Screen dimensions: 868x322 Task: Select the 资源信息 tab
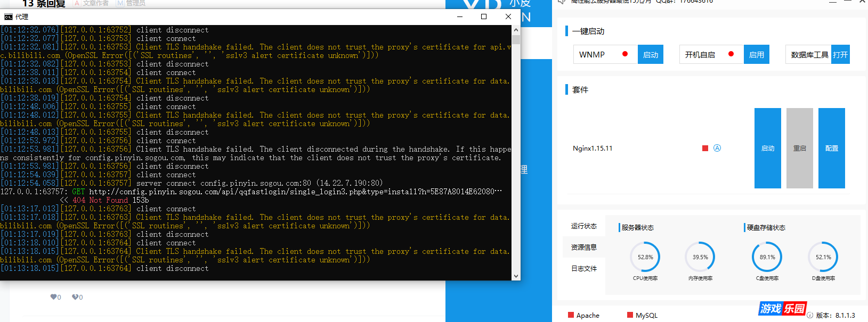tap(584, 247)
